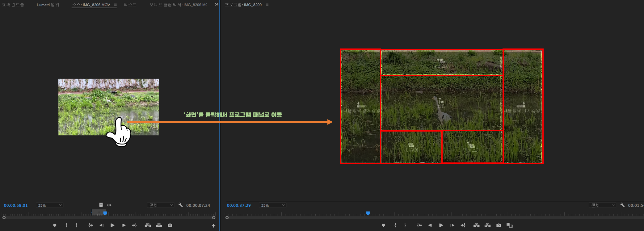Click Source duration 00:00:07:24

coord(198,205)
